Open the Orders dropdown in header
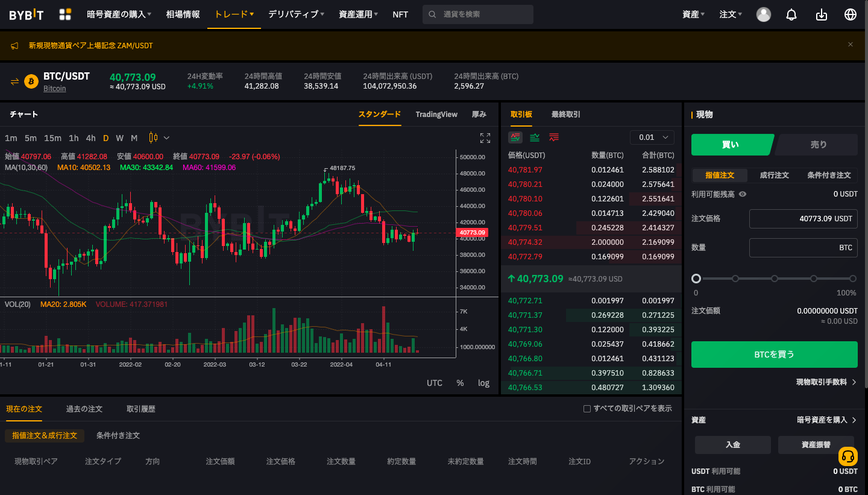This screenshot has width=868, height=495. 731,14
